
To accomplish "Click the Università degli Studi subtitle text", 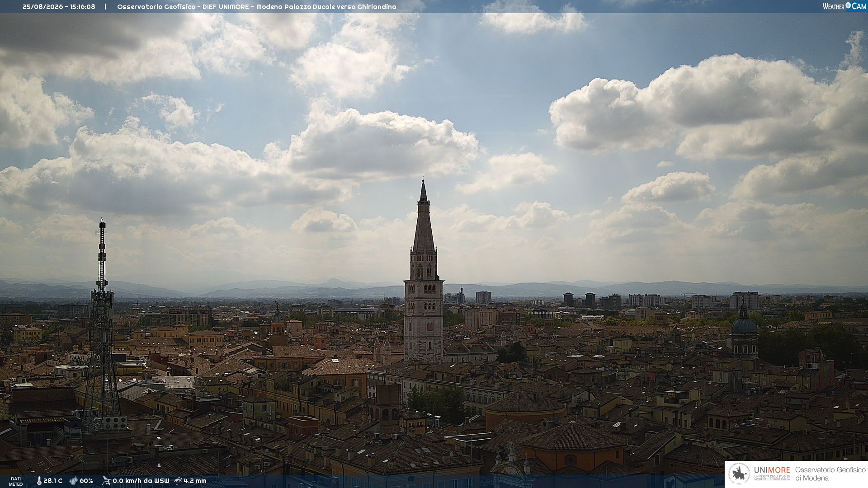I will [772, 478].
